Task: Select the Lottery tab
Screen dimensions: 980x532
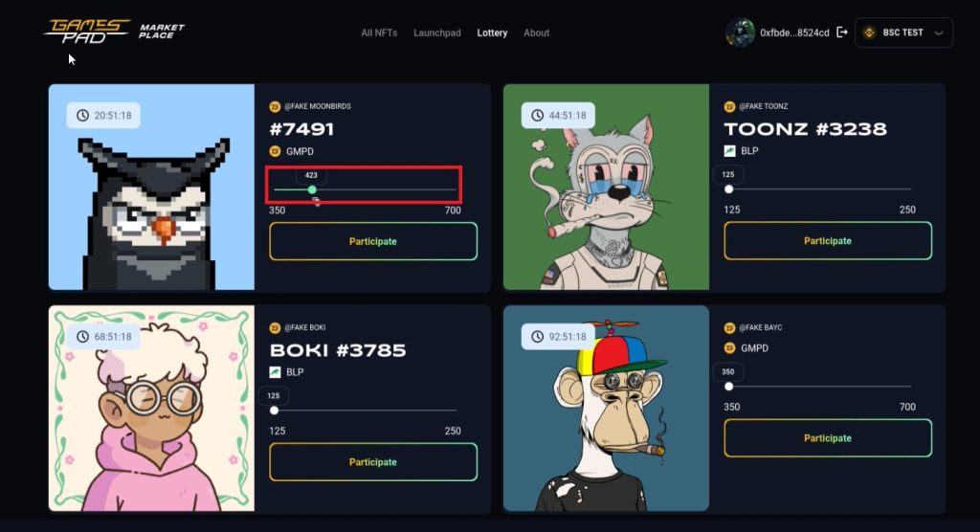Action: click(x=492, y=33)
